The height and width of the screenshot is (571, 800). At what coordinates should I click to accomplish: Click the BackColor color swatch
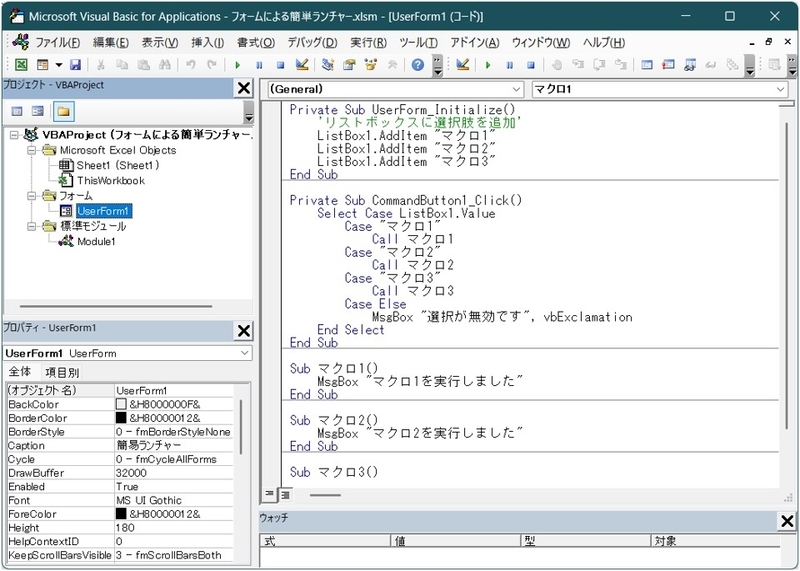point(121,404)
